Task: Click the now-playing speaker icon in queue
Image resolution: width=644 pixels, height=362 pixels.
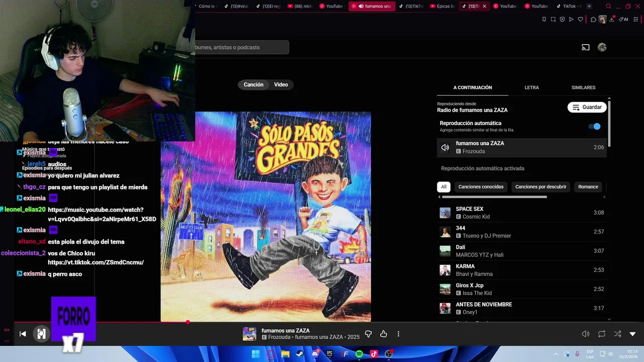Action: click(445, 147)
